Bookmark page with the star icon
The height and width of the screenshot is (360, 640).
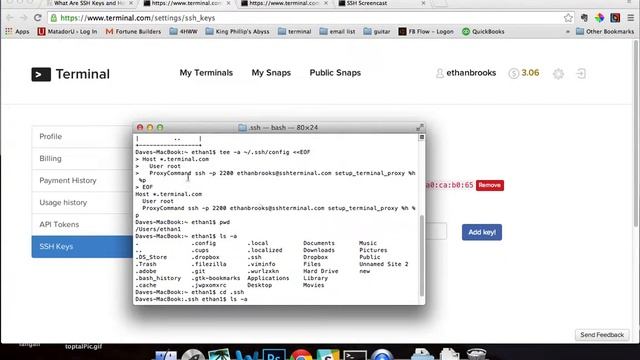tap(568, 18)
